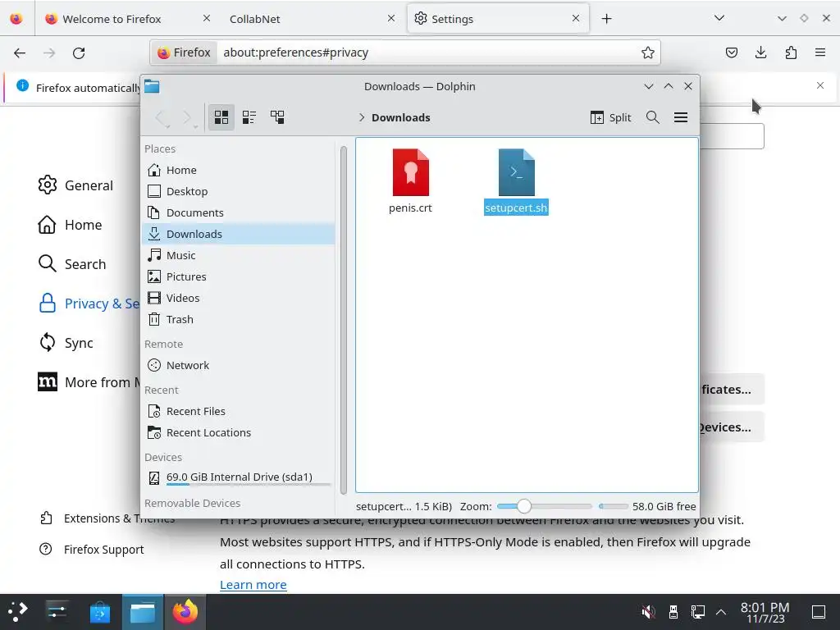840x630 pixels.
Task: Click the Downloads breadcrumb in Dolphin
Action: pos(400,118)
